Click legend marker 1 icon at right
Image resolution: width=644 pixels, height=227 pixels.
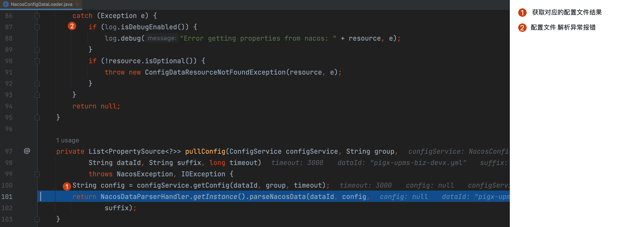(x=522, y=13)
